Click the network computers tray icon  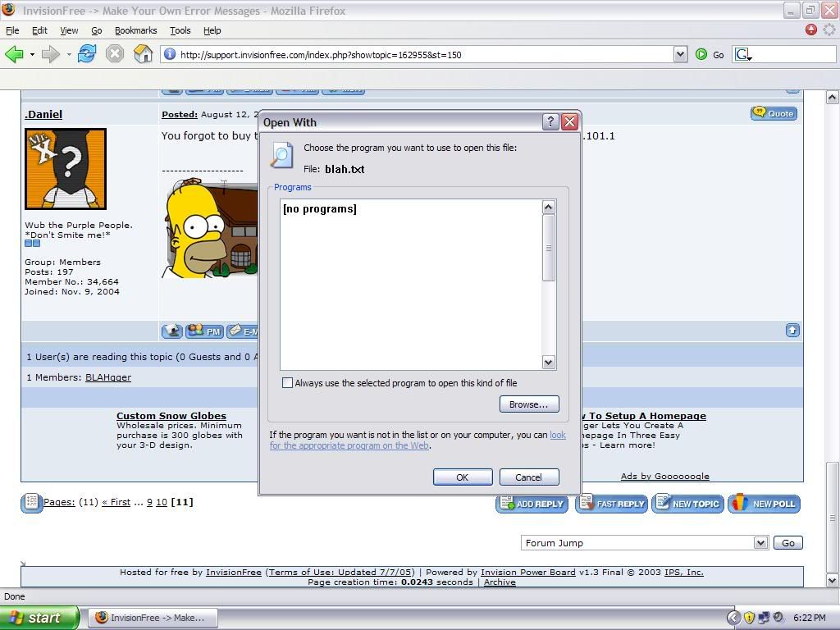[764, 618]
